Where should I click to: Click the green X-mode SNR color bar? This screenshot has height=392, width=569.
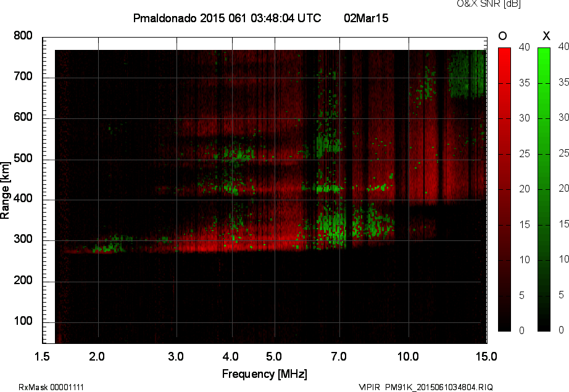click(544, 189)
